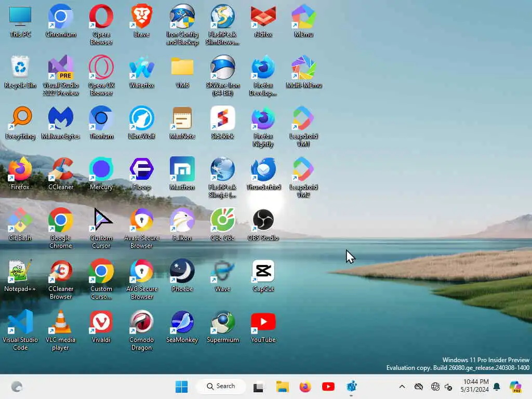The width and height of the screenshot is (532, 399).
Task: Select the CCleaner desktop icon
Action: pyautogui.click(x=60, y=174)
